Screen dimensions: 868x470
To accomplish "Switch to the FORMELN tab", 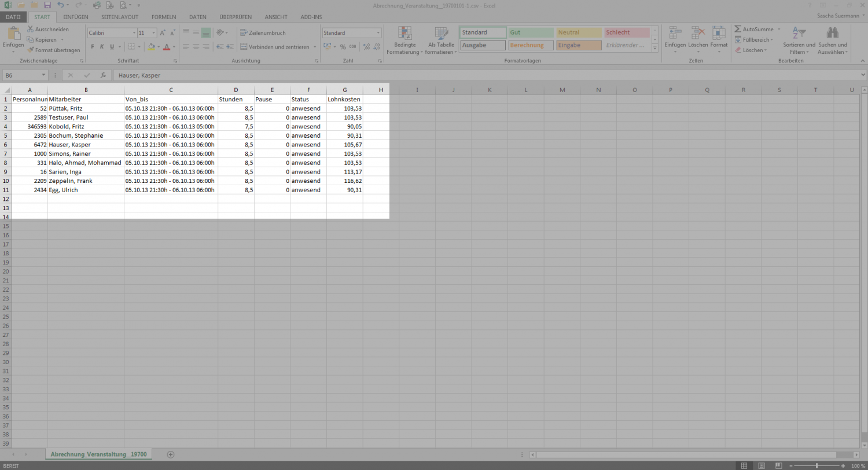I will (164, 17).
